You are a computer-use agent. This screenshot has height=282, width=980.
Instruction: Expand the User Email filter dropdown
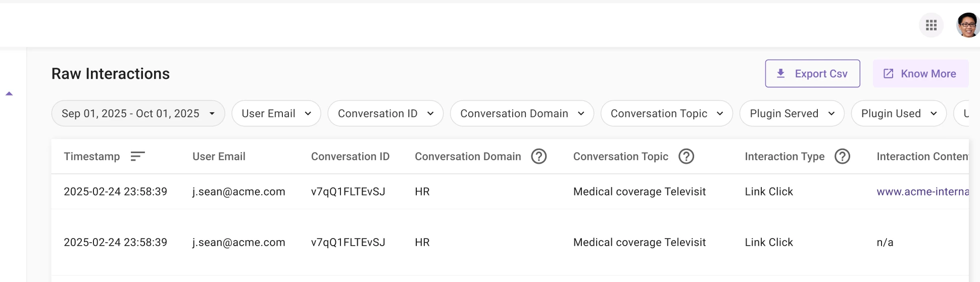[276, 114]
